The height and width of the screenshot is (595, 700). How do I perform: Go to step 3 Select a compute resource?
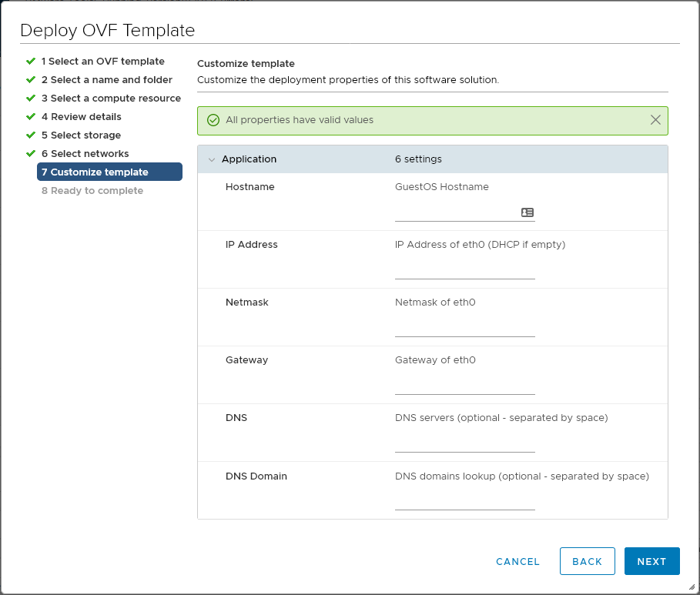click(111, 99)
